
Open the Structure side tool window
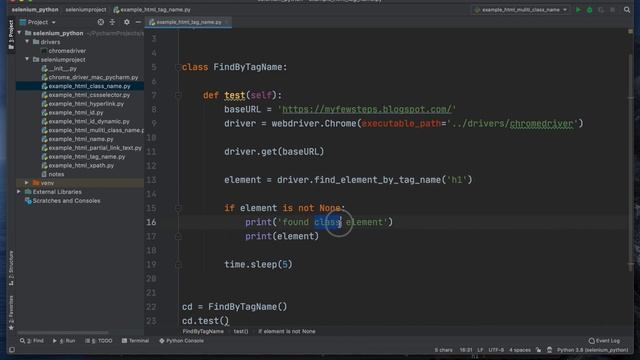tap(11, 268)
